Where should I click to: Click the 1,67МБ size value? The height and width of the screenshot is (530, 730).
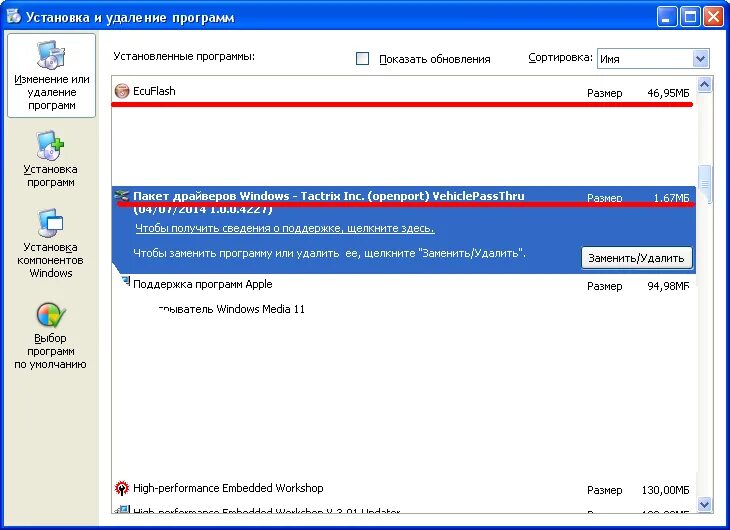(x=671, y=198)
